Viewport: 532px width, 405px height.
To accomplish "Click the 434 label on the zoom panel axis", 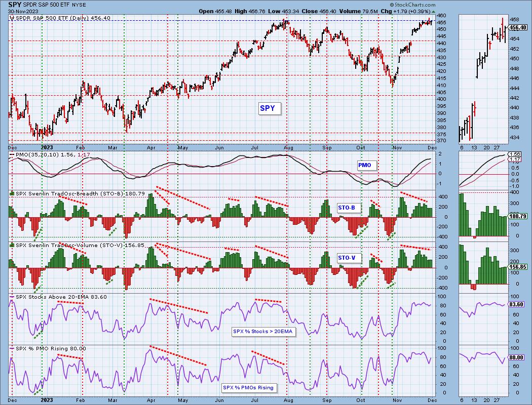I will click(x=515, y=138).
